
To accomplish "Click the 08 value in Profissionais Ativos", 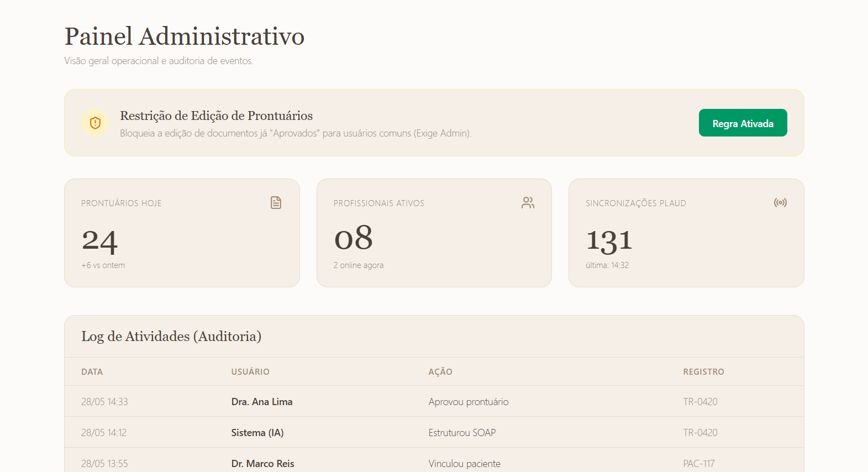I will tap(354, 238).
